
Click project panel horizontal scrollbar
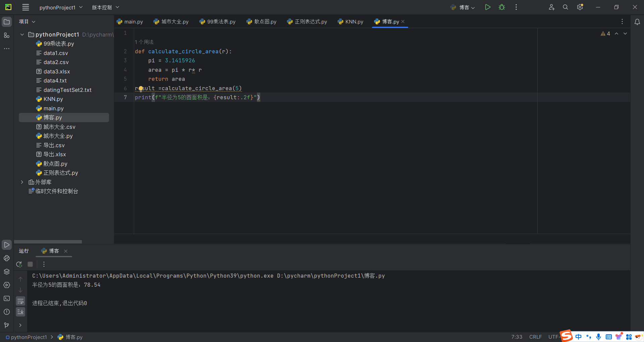click(48, 242)
